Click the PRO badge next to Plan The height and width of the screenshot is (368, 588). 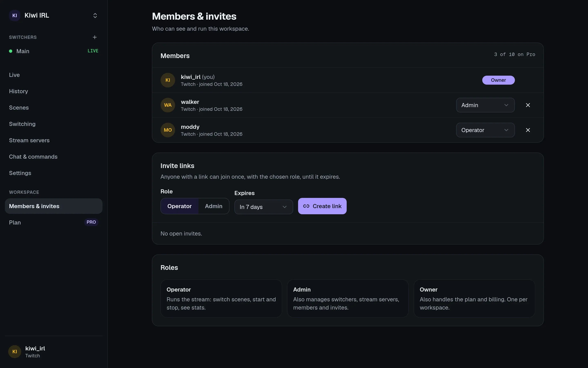[x=91, y=222]
